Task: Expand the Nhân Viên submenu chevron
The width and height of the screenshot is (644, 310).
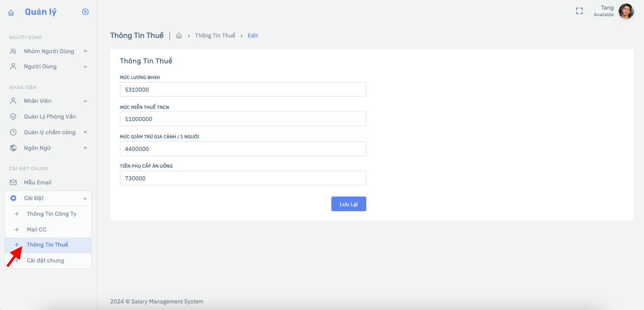Action: point(85,101)
